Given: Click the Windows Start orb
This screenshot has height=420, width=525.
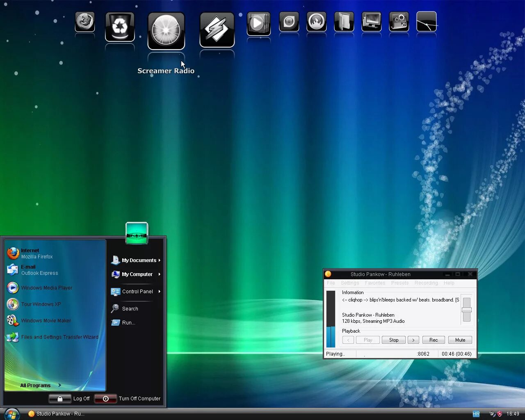Looking at the screenshot, I should pos(12,413).
